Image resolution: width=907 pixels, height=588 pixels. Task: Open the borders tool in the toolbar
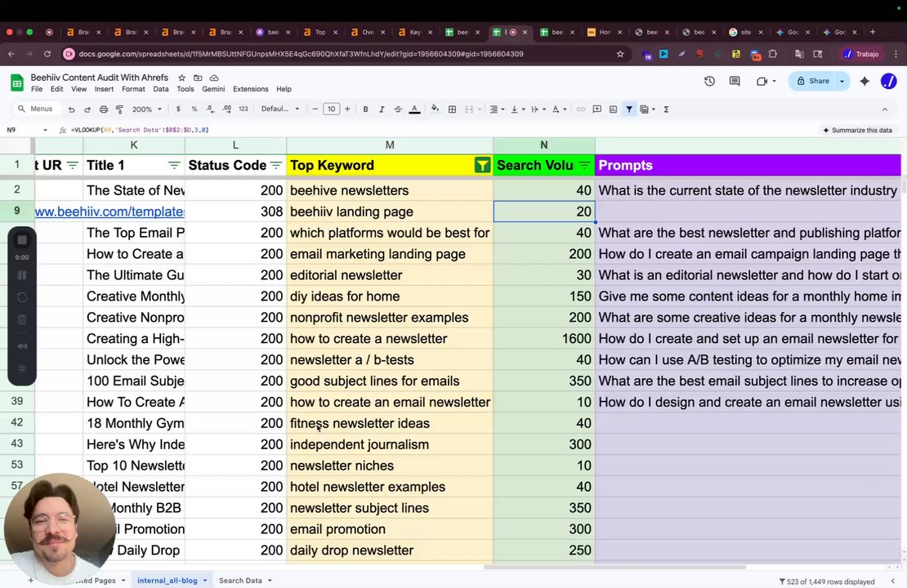coord(453,109)
